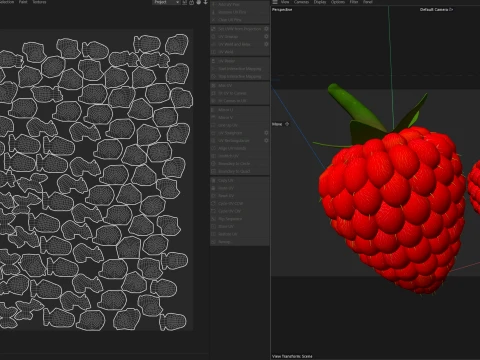This screenshot has width=480, height=360.
Task: Run the UV Peeler command
Action: click(x=239, y=61)
